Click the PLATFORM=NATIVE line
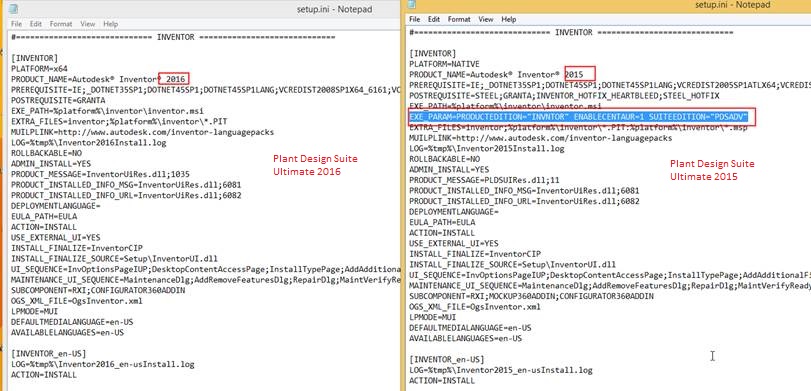 [x=444, y=64]
